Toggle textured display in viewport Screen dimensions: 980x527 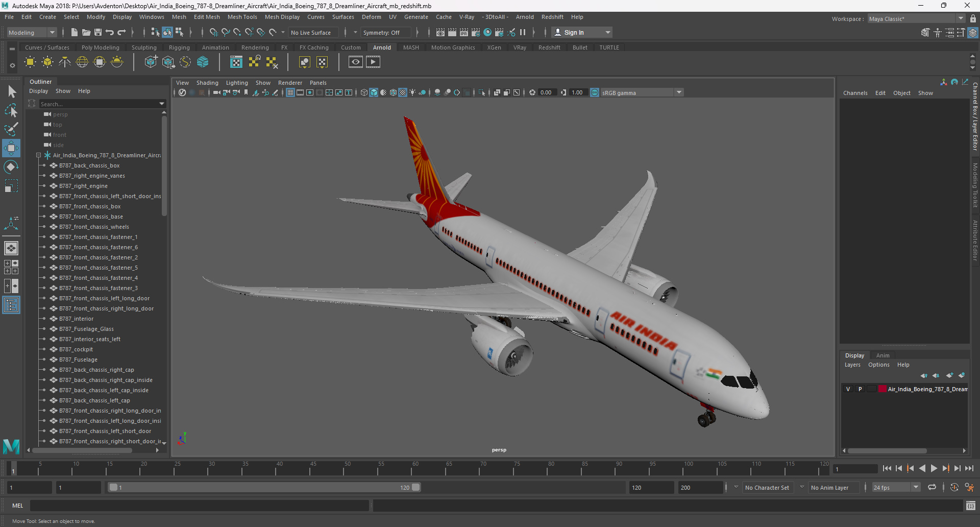click(403, 92)
